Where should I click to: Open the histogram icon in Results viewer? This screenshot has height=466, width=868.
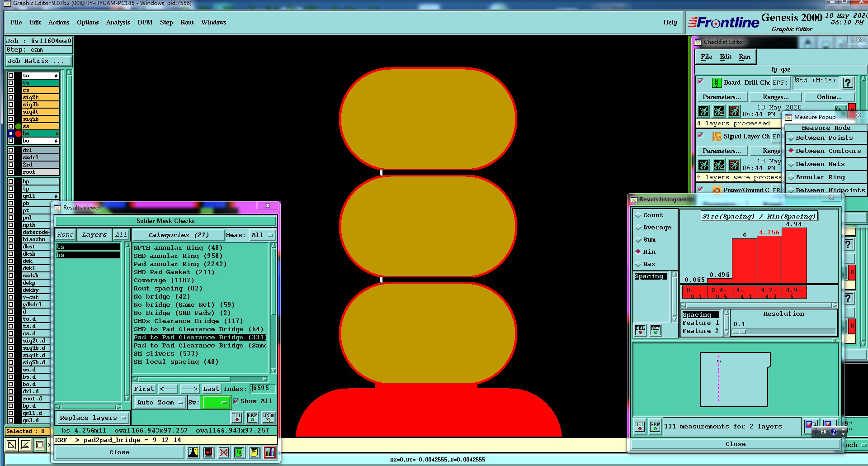coord(270,452)
